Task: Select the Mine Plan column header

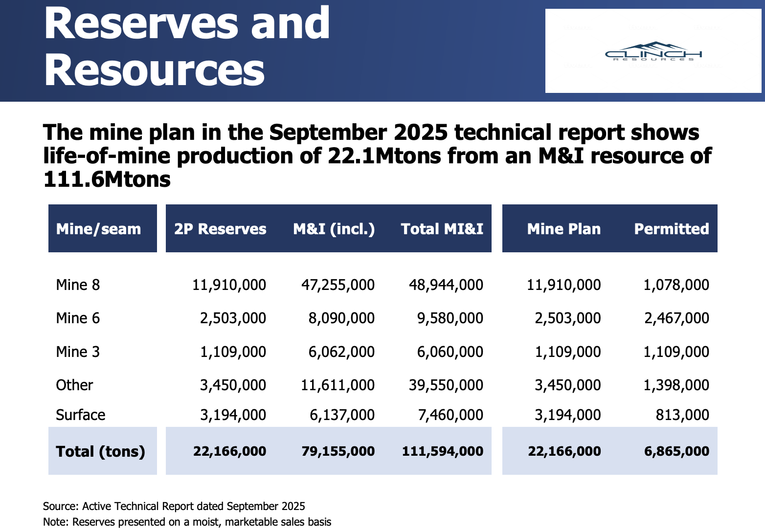Action: tap(563, 229)
